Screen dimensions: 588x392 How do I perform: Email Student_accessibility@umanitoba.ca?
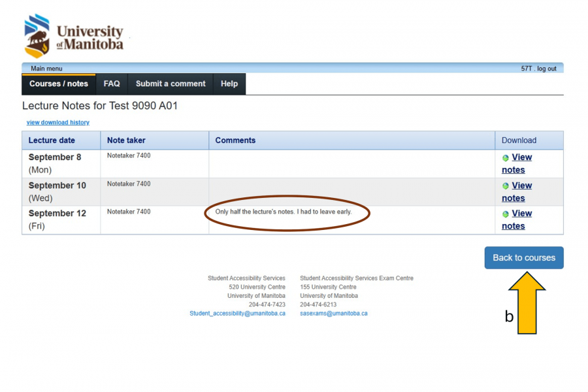237,314
